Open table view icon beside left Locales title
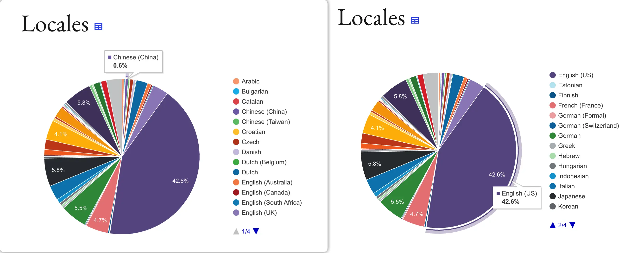644x253 pixels. 98,26
